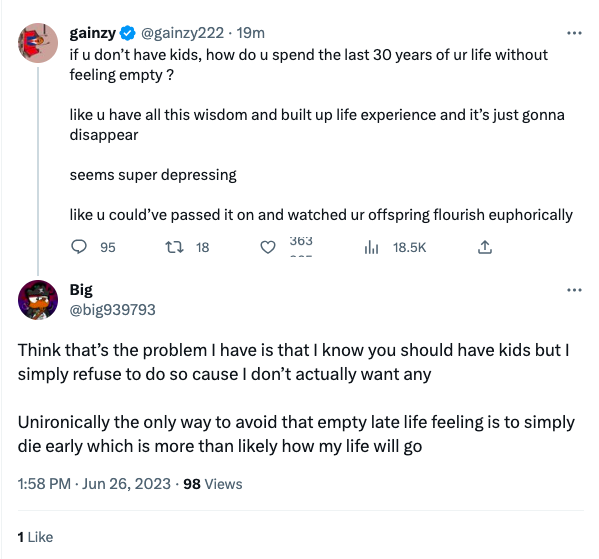Visit the @gainzy222 handle
This screenshot has height=559, width=599.
tap(182, 33)
